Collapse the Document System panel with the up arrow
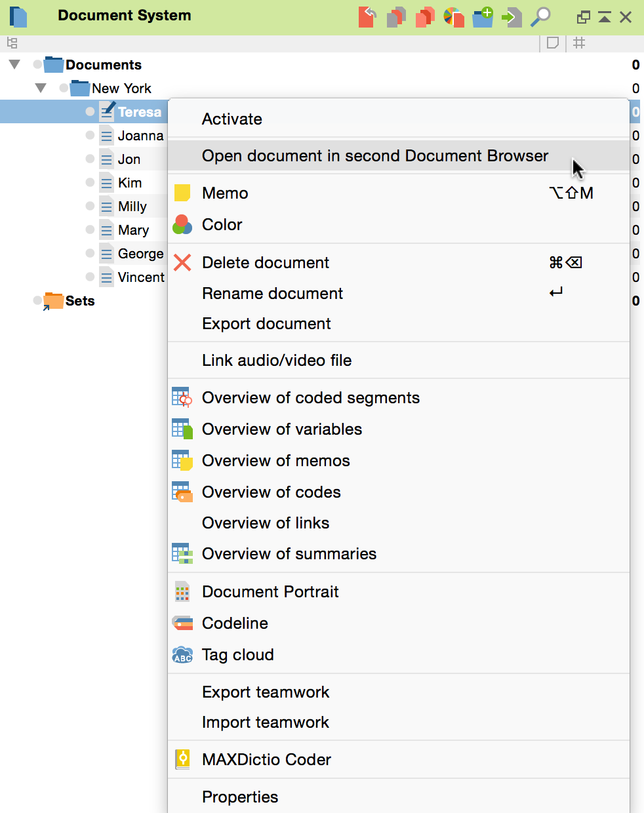This screenshot has height=813, width=644. coord(605,17)
